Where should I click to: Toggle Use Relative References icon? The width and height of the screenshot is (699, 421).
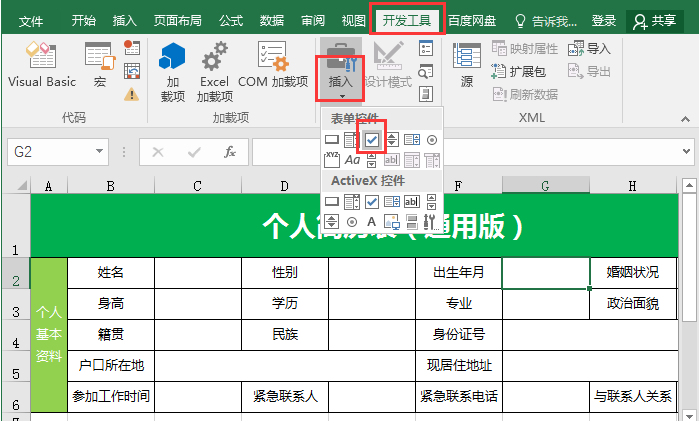coord(132,71)
